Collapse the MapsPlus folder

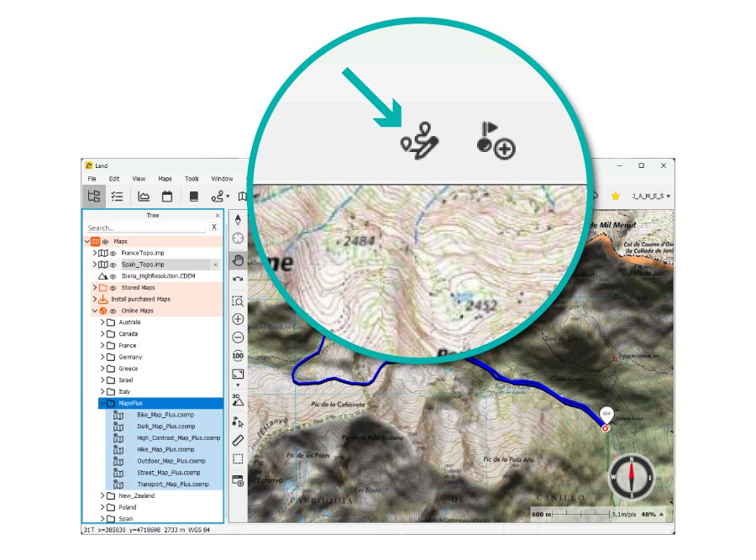(102, 403)
